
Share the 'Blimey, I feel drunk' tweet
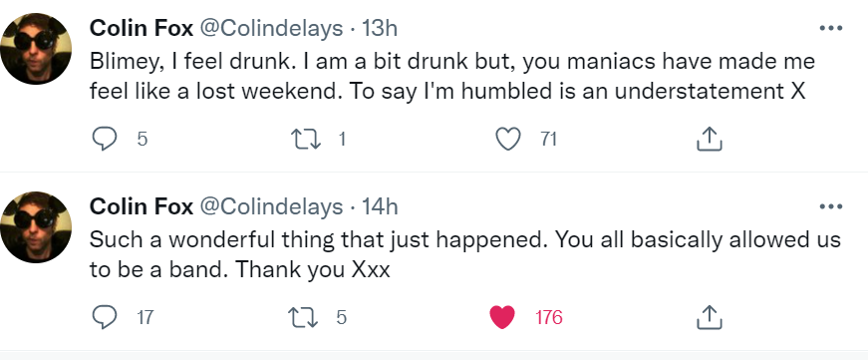710,139
